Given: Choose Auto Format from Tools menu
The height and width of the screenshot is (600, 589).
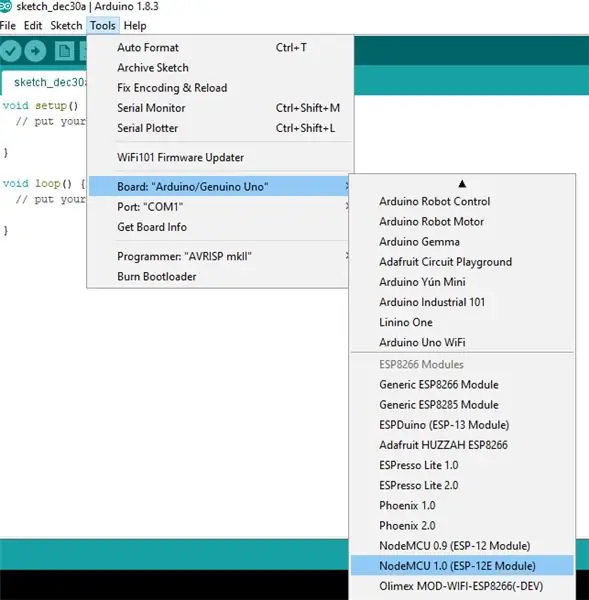Looking at the screenshot, I should (x=219, y=47).
